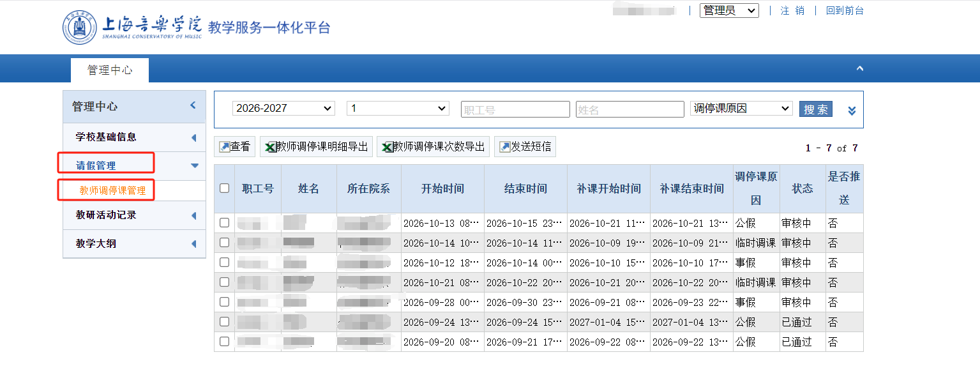Viewport: 980px width, 366px height.
Task: Open the semester dropdown showing 1
Action: [398, 109]
